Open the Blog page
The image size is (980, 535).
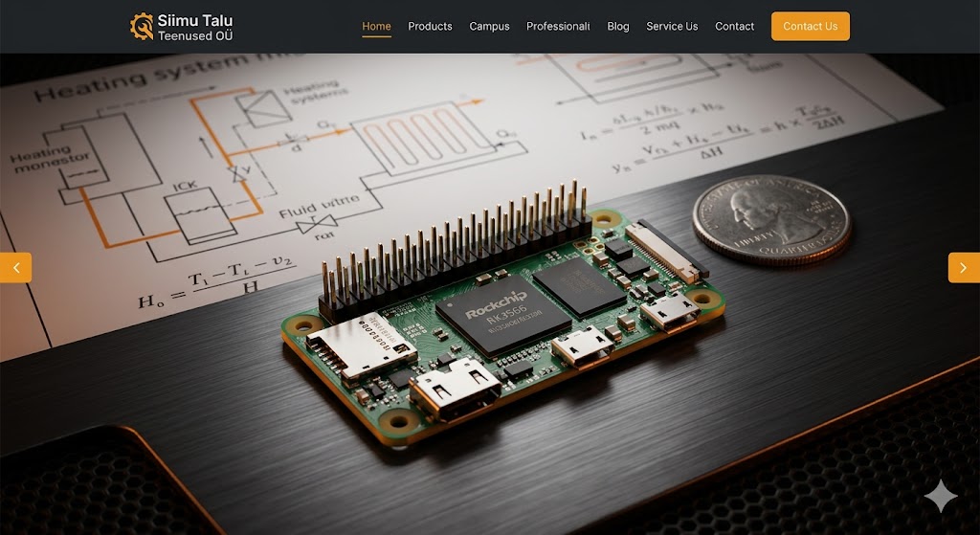coord(618,26)
